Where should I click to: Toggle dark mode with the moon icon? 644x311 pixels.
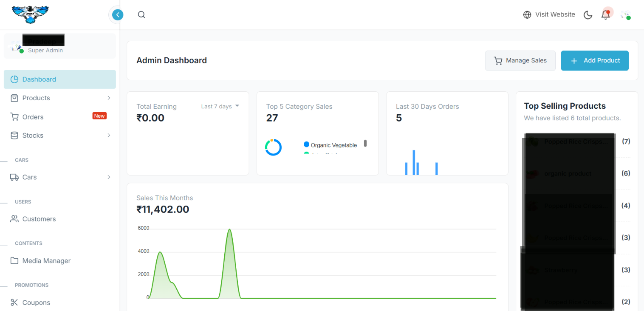coord(588,15)
